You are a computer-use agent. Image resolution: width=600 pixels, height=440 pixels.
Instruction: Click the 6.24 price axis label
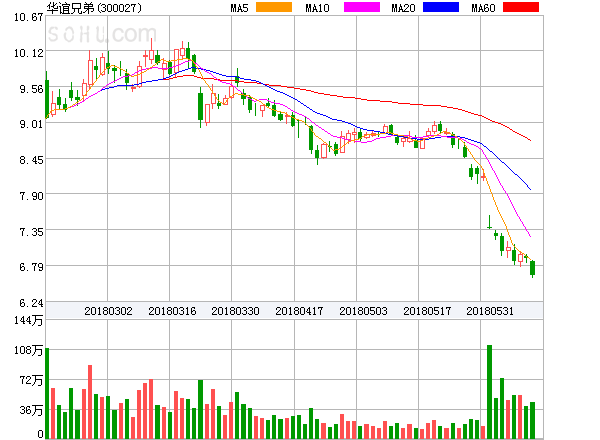[x=31, y=303]
